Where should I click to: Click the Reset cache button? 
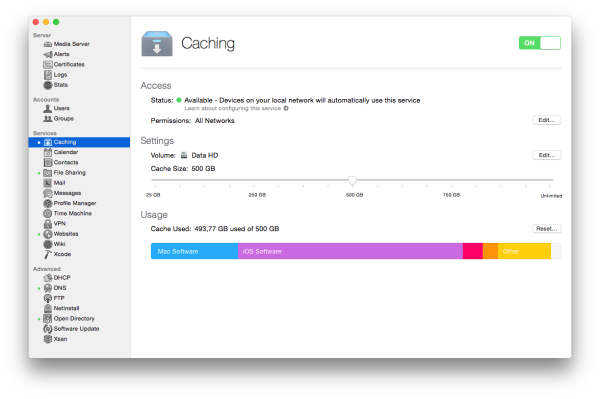pos(546,229)
